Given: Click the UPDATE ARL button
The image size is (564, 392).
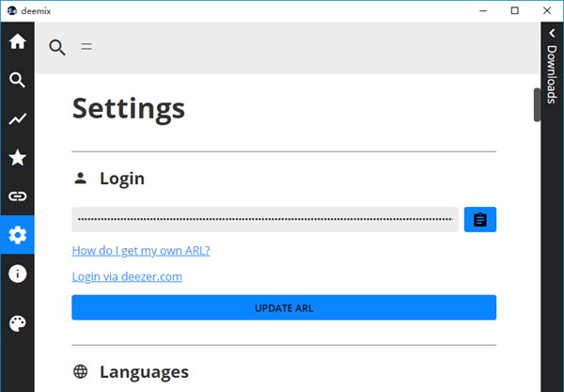Looking at the screenshot, I should point(284,307).
